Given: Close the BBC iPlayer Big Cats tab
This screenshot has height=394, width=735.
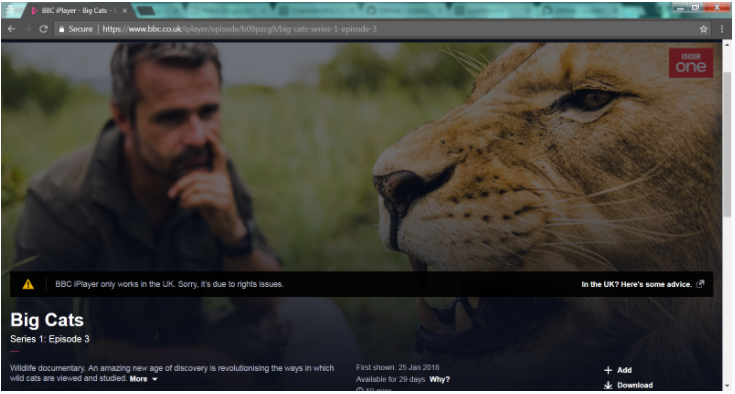Looking at the screenshot, I should (x=125, y=10).
